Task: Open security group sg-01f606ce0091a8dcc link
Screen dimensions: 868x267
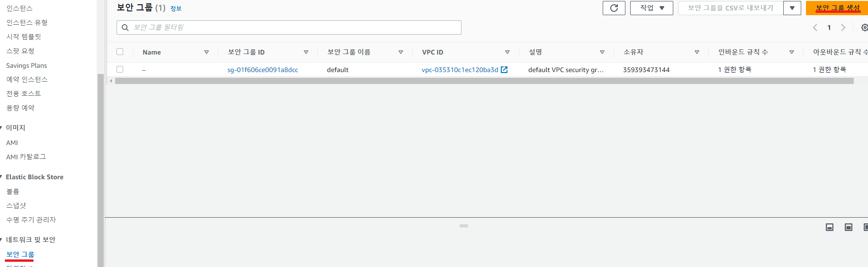Action: tap(262, 70)
